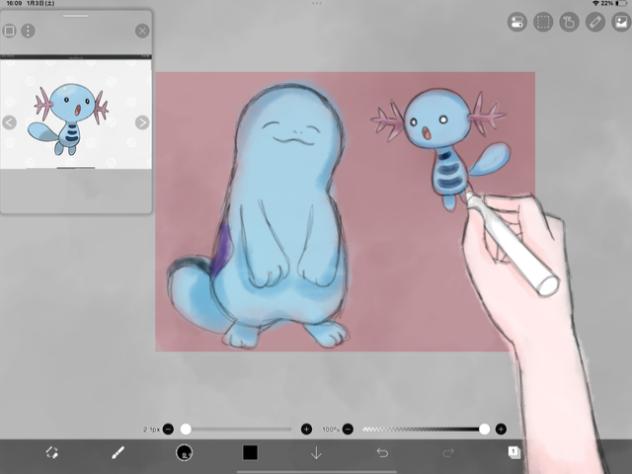Tap the reference window grid icon
Viewport: 632px width, 474px height.
pos(9,31)
